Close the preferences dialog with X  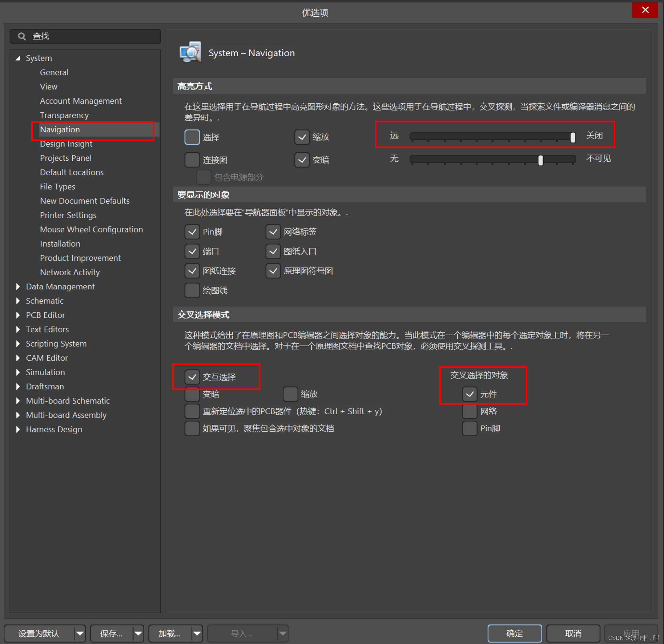click(645, 10)
